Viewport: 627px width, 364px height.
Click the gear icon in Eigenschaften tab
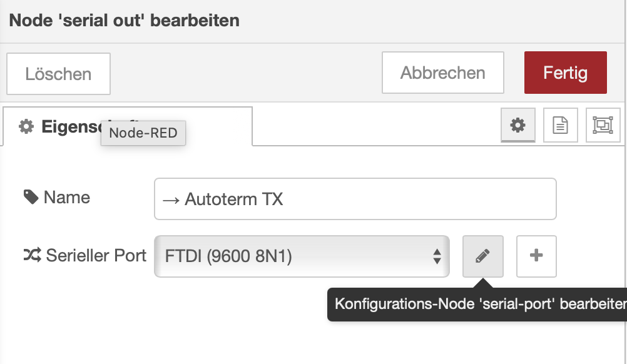(26, 126)
